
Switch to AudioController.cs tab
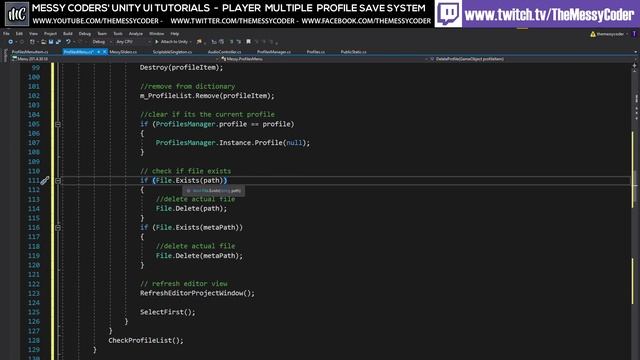[x=224, y=52]
